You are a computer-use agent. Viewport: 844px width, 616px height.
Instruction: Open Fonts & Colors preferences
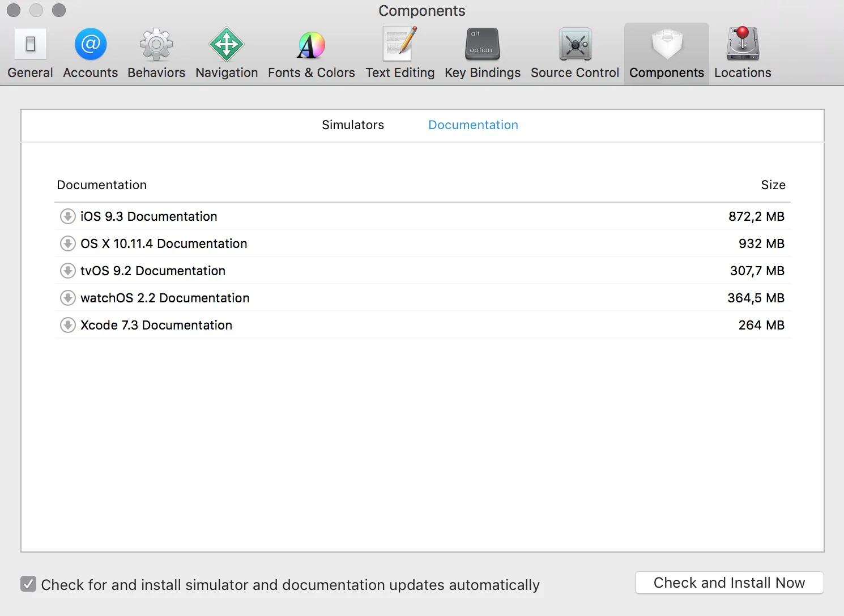point(312,54)
